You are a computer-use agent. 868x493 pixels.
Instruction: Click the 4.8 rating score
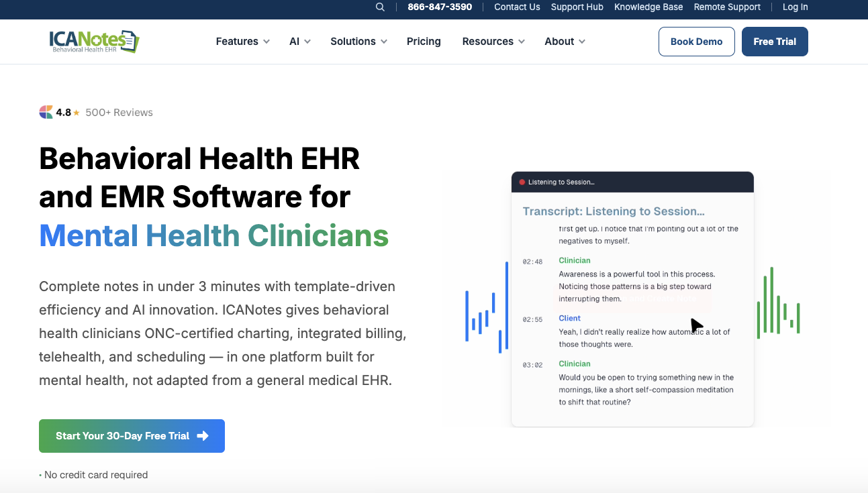coord(63,113)
